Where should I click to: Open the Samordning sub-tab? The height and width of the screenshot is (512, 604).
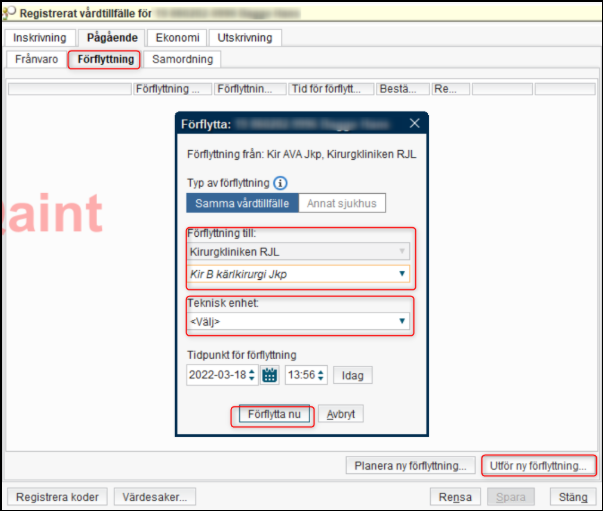[181, 59]
